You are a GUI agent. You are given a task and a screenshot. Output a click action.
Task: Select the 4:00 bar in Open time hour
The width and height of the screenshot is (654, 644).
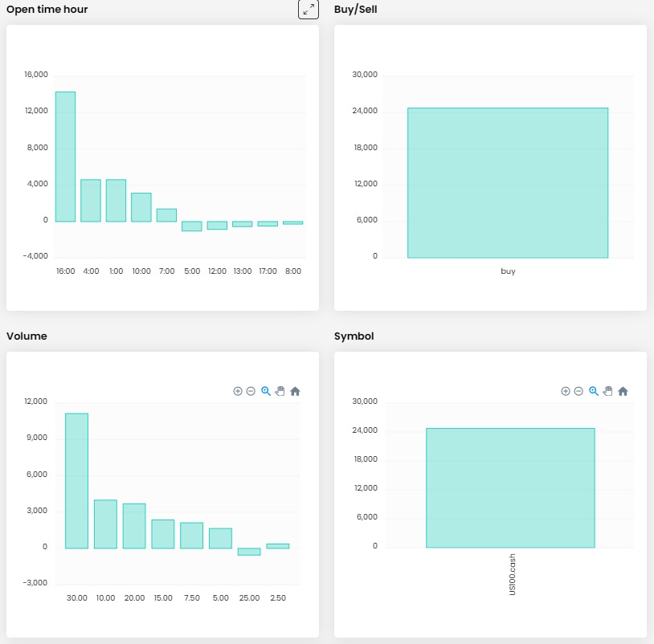click(x=91, y=201)
